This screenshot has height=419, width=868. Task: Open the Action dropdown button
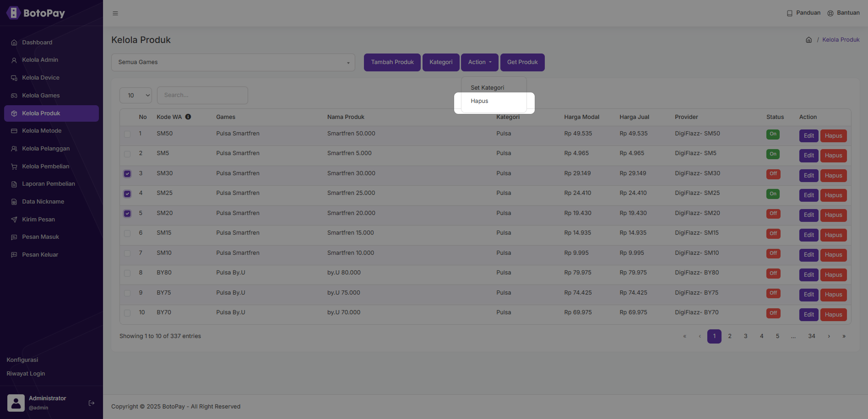(x=479, y=62)
